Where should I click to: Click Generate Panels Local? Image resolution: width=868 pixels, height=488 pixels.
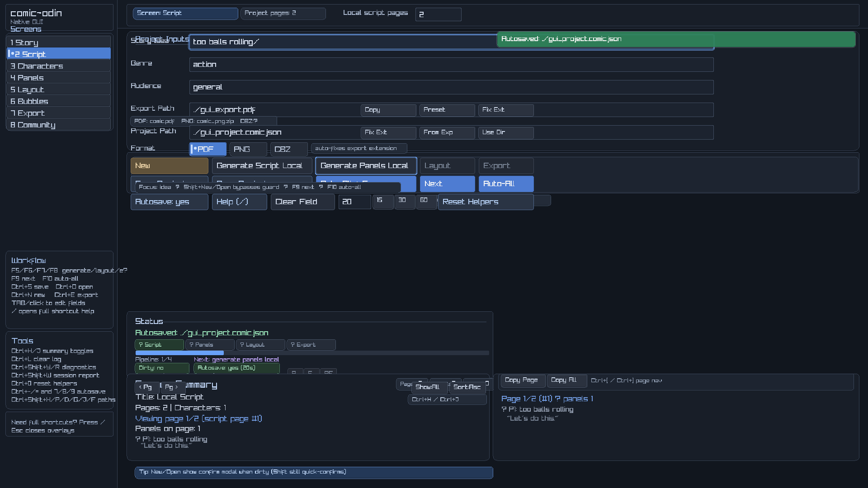(366, 166)
